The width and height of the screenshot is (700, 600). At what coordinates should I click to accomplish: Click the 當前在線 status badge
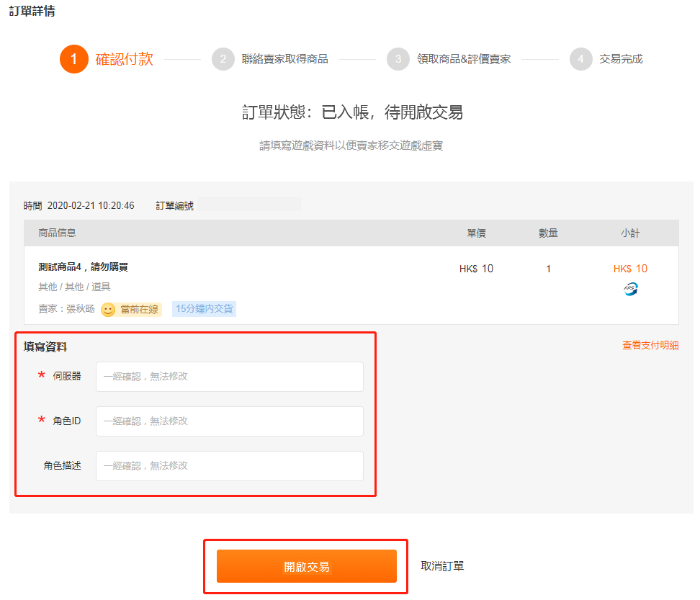(139, 310)
